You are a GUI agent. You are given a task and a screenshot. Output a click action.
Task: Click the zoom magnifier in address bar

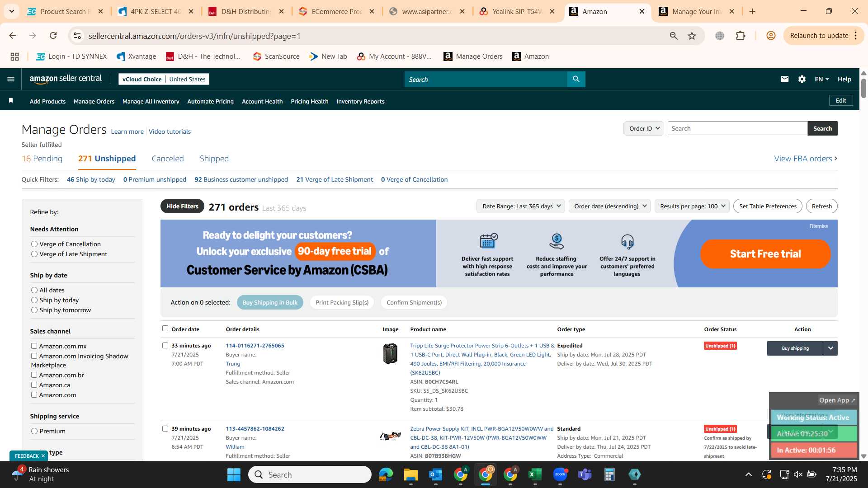[x=674, y=36]
